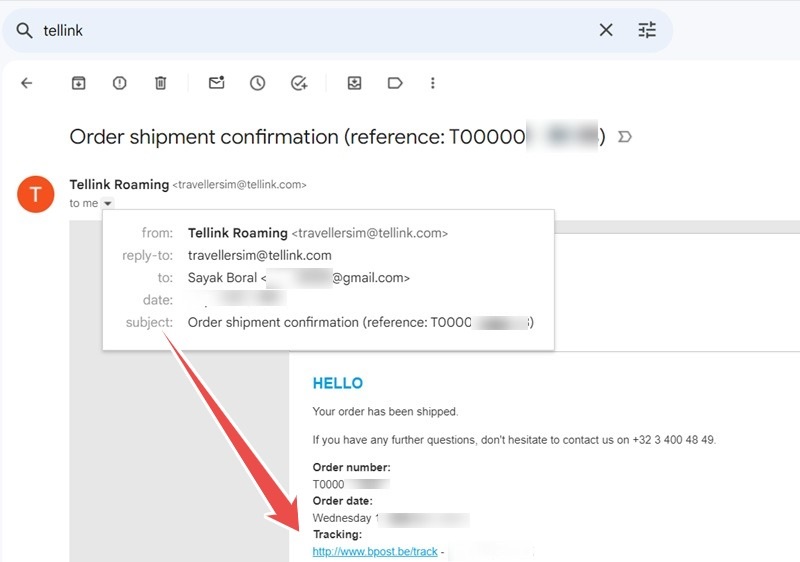The image size is (800, 562).
Task: Click the 'Tracking:' label
Action: click(337, 534)
